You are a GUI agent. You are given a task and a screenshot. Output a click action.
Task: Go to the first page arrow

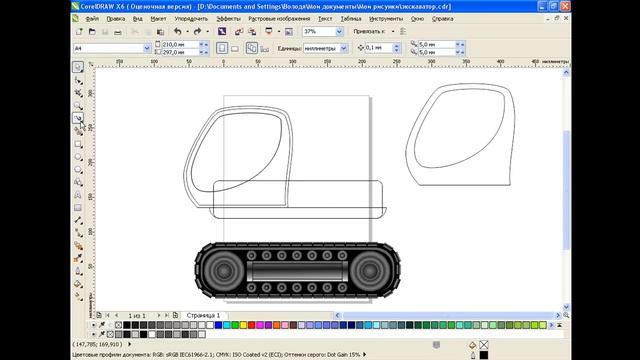108,316
